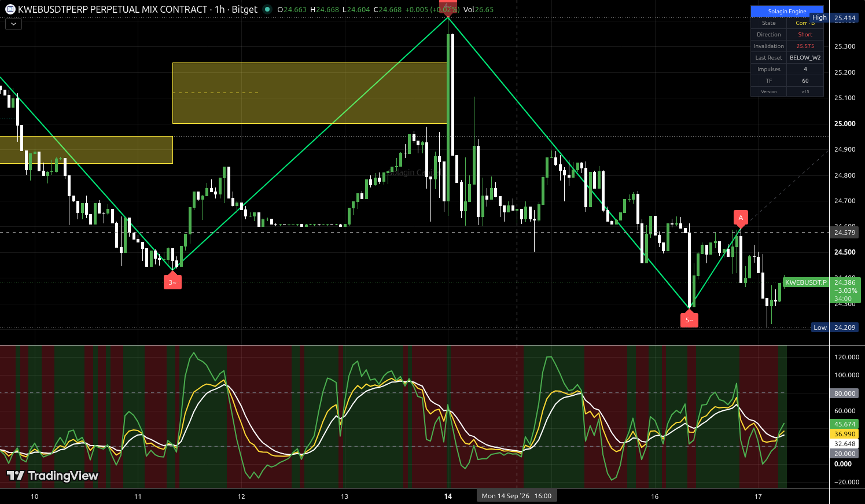Click the KWEBUSDTPERP symbol logo icon
This screenshot has height=504, width=865.
(10, 9)
